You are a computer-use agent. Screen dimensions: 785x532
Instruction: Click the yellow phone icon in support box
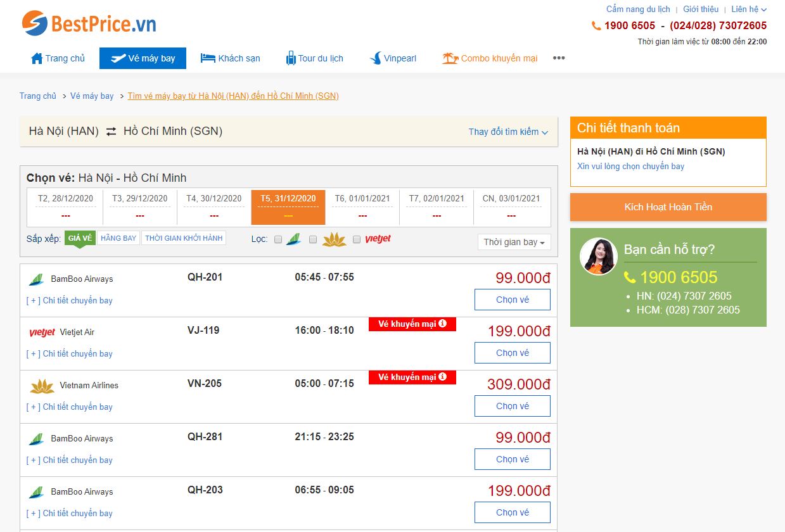pyautogui.click(x=630, y=277)
